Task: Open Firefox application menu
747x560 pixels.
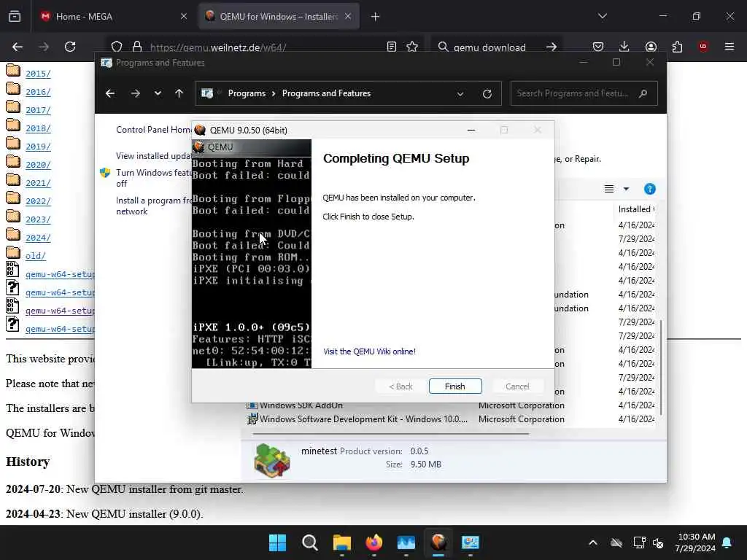Action: (x=729, y=47)
